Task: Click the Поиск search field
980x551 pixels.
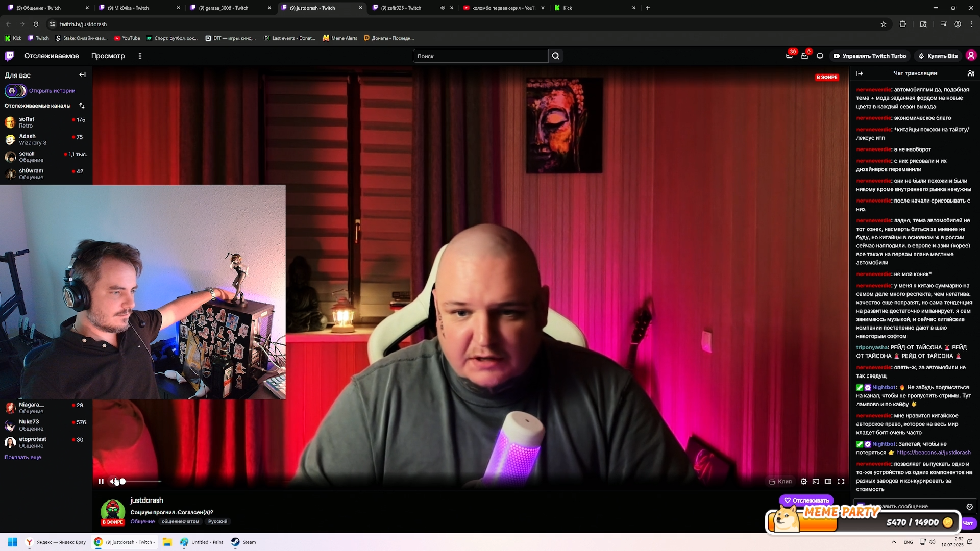Action: [480, 56]
